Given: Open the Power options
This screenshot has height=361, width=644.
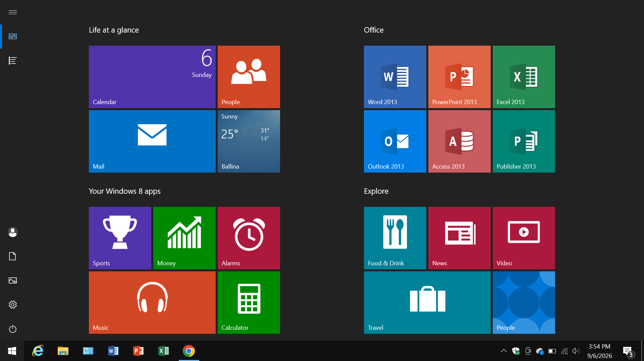Looking at the screenshot, I should (x=13, y=329).
